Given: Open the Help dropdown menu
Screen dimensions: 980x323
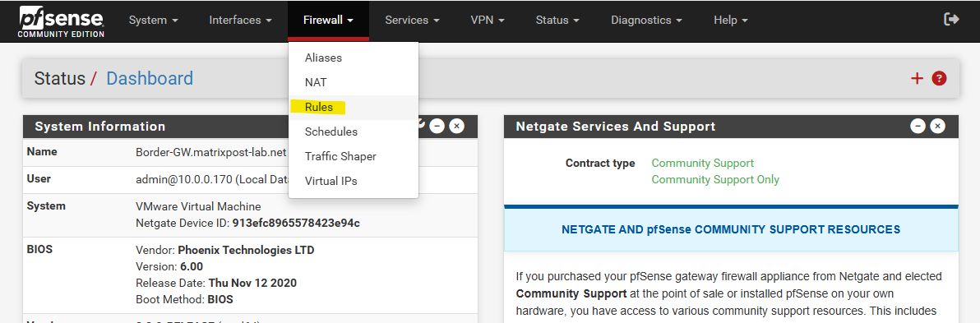Looking at the screenshot, I should (731, 20).
